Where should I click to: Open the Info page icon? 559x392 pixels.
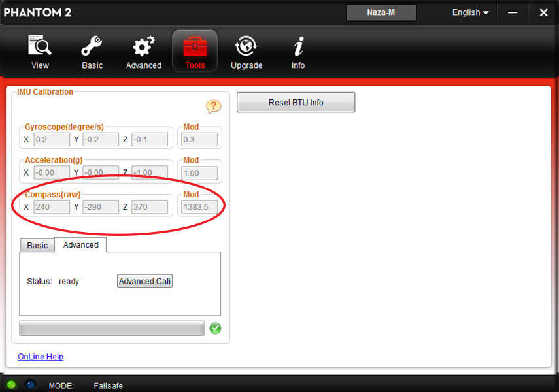tap(298, 52)
